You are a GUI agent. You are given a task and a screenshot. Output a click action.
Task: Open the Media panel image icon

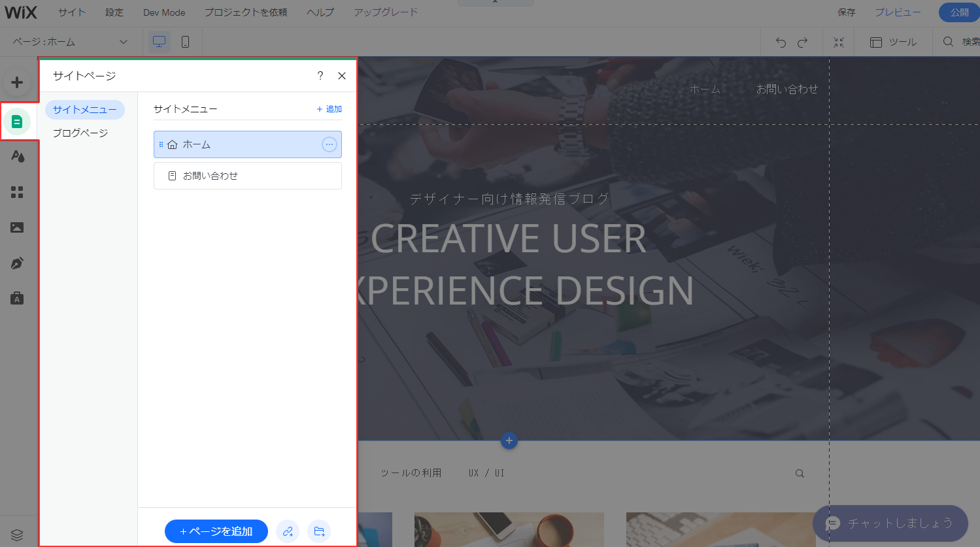(18, 227)
